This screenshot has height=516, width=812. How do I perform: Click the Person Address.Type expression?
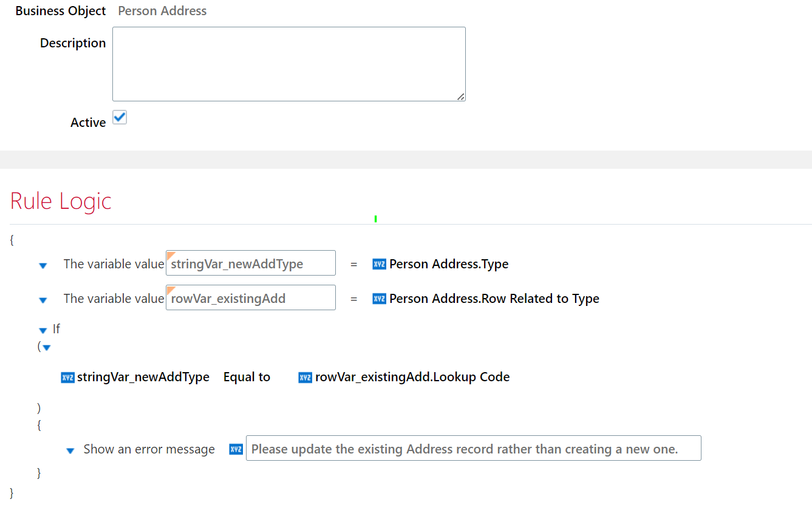click(449, 264)
